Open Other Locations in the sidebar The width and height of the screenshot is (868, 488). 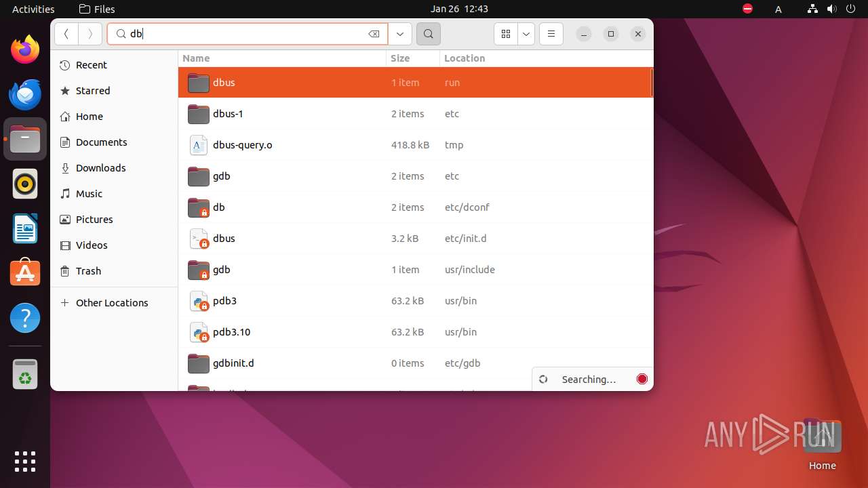tap(114, 303)
